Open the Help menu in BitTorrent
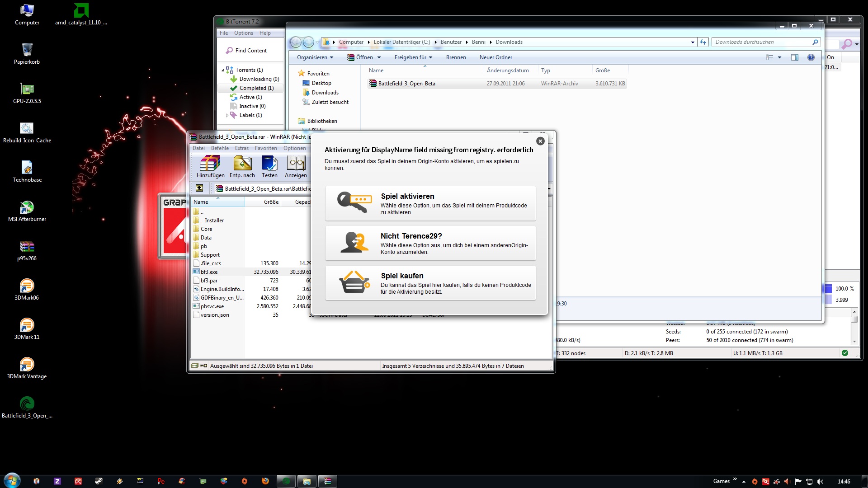Image resolution: width=868 pixels, height=488 pixels. 265,33
